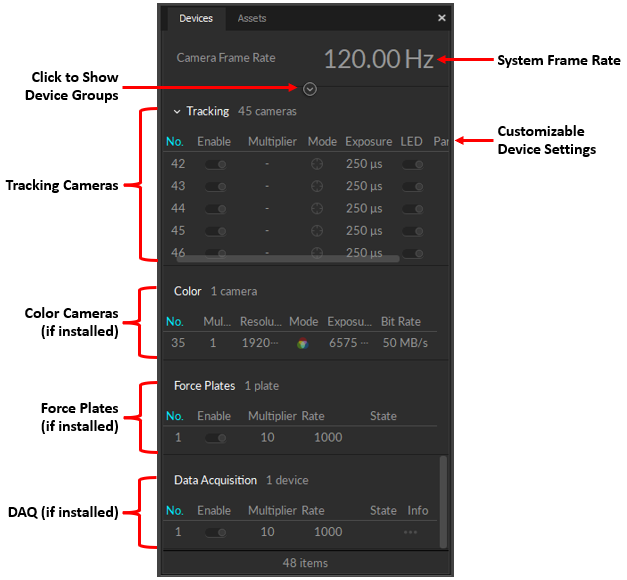Click the pane's vertical scrollbar
The width and height of the screenshot is (627, 580).
tap(443, 500)
